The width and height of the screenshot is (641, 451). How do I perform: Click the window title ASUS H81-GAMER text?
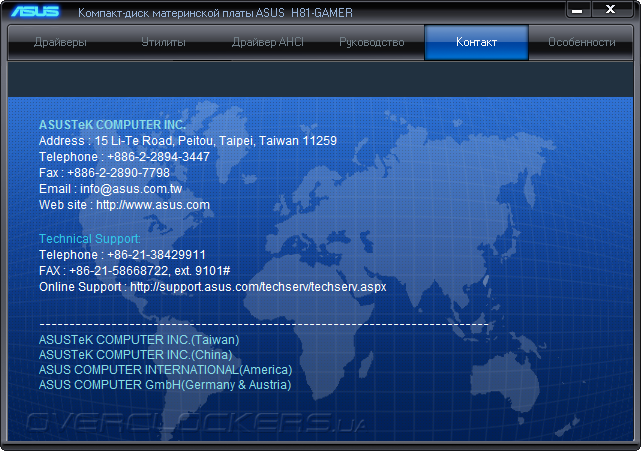(x=215, y=13)
